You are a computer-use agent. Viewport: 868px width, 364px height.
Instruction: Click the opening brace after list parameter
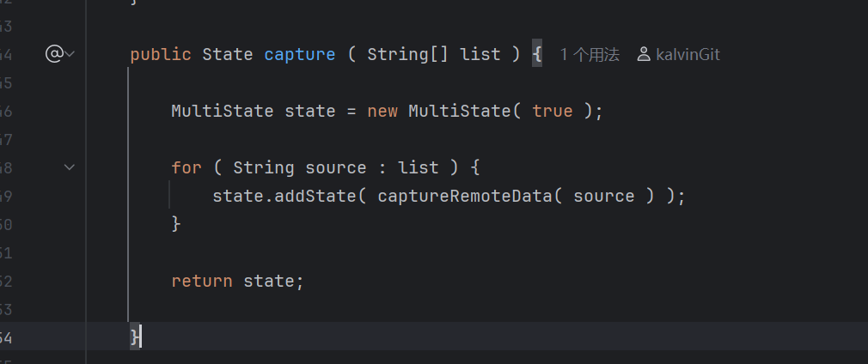(537, 54)
